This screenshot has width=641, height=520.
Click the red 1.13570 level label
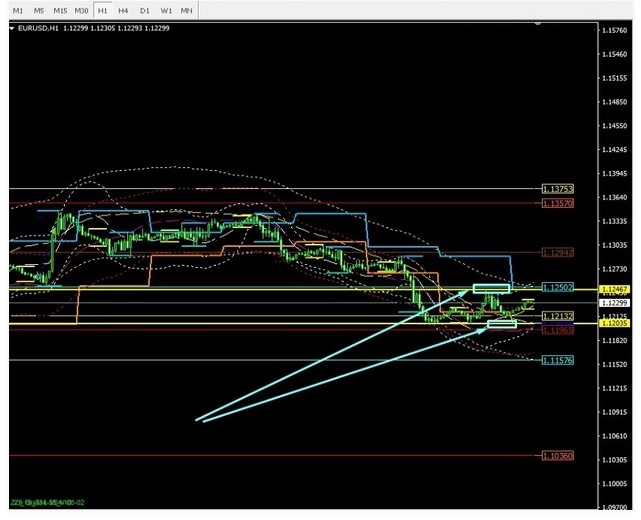click(x=558, y=203)
